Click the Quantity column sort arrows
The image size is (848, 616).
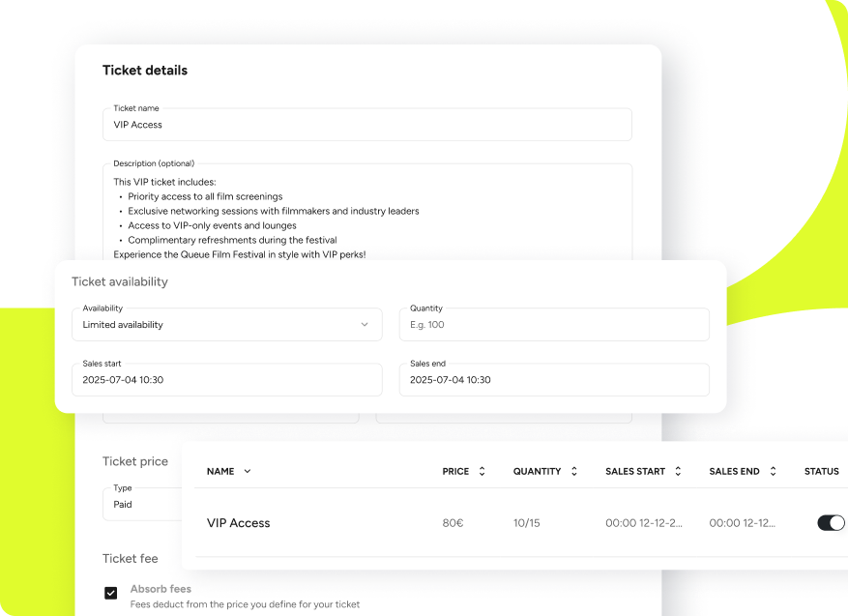pyautogui.click(x=573, y=471)
